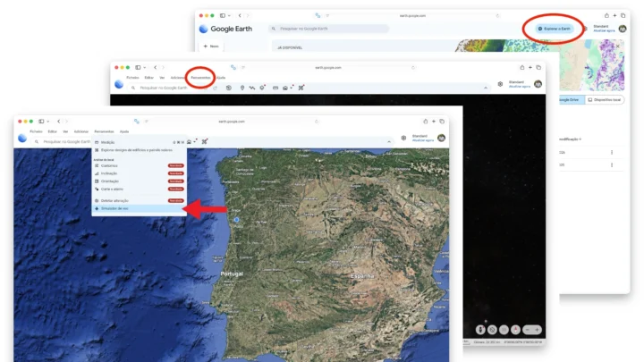Image resolution: width=644 pixels, height=362 pixels.
Task: Click Safari share icon in back window
Action: (606, 15)
